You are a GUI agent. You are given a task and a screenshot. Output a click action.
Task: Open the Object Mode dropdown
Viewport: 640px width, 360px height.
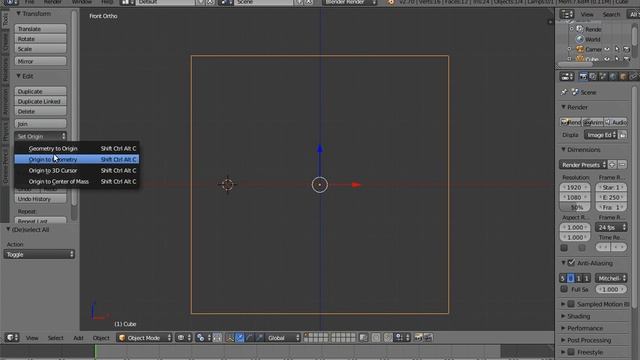[144, 338]
